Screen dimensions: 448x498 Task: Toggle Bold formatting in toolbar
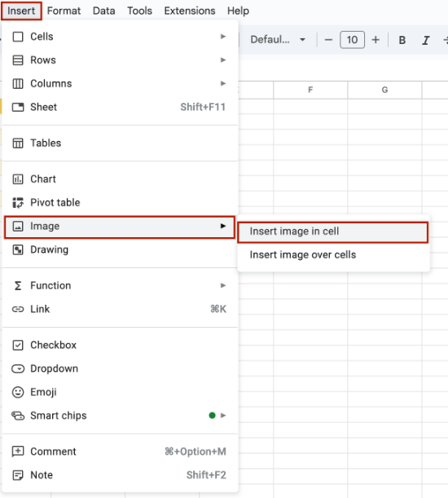click(x=402, y=40)
